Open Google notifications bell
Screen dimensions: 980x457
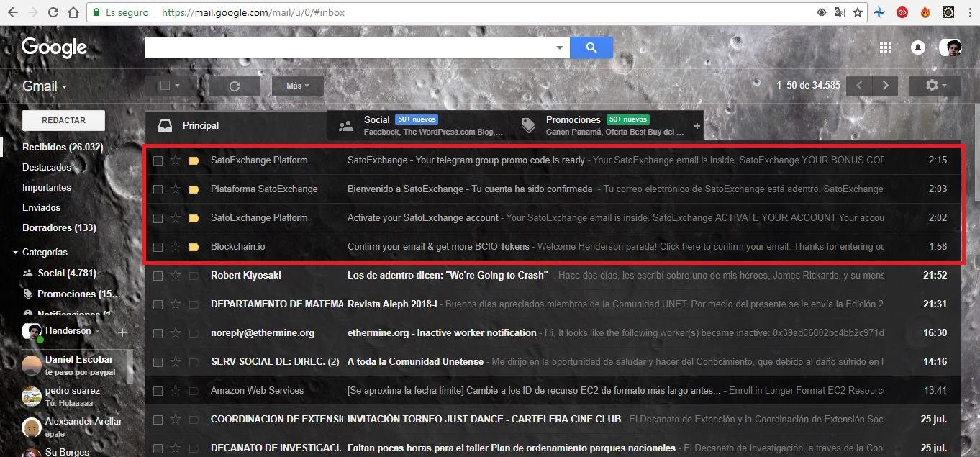click(918, 47)
